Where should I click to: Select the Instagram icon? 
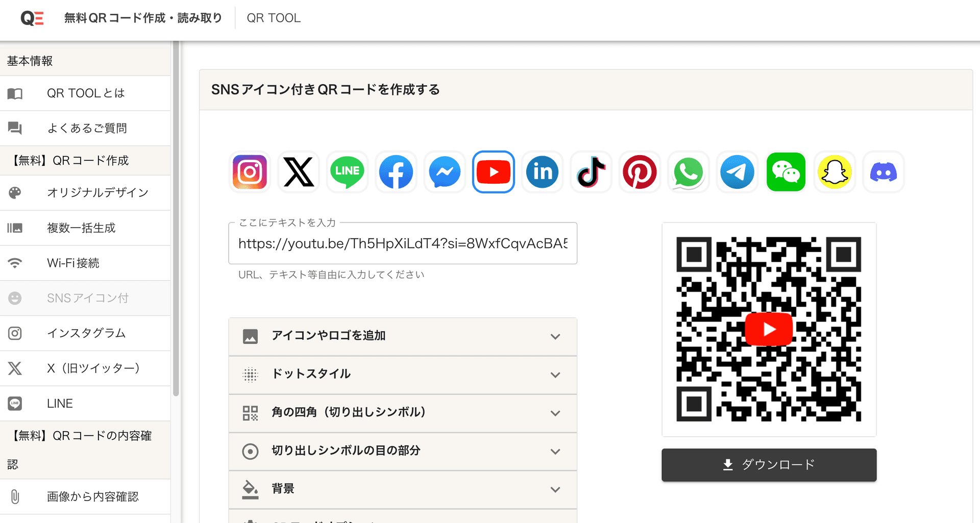point(249,172)
